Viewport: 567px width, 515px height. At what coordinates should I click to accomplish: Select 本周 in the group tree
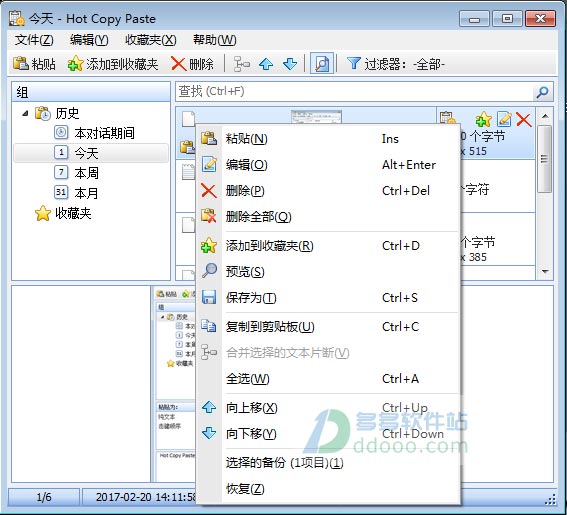click(x=86, y=173)
